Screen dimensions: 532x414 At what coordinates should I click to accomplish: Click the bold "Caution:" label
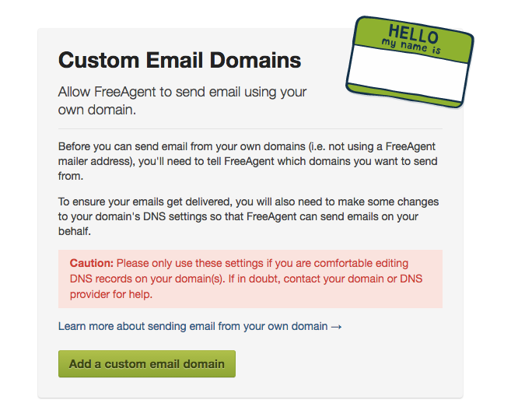[92, 264]
